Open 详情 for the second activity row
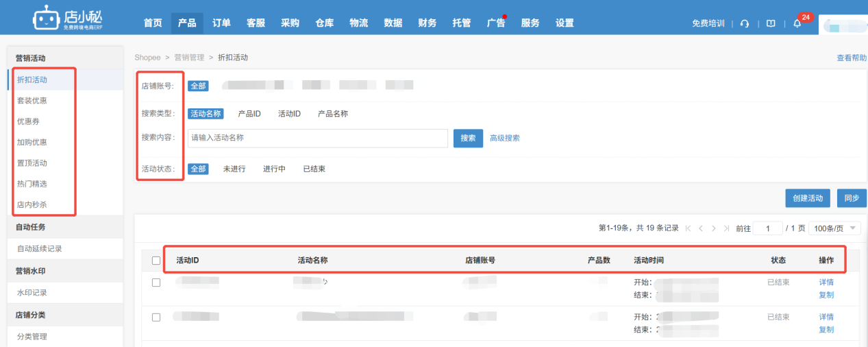Screen dimensions: 868x347 coord(826,317)
